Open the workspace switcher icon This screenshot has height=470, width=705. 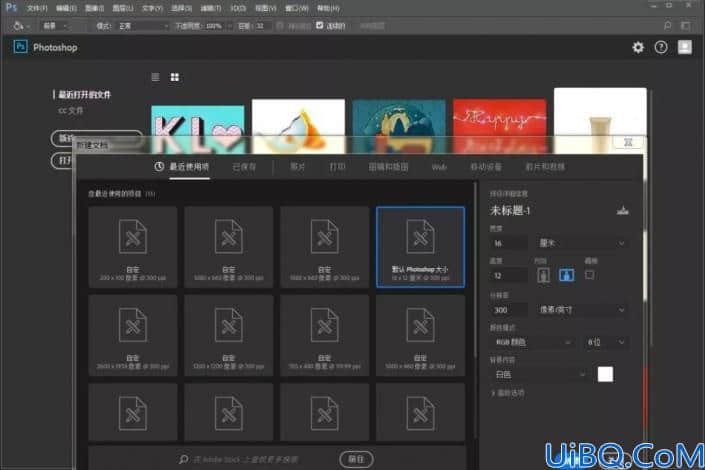pos(686,26)
